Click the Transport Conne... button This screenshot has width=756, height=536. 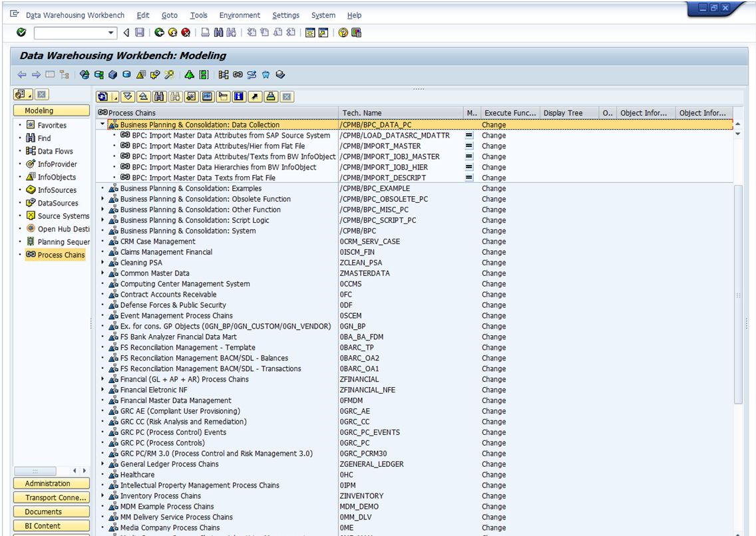click(x=51, y=497)
